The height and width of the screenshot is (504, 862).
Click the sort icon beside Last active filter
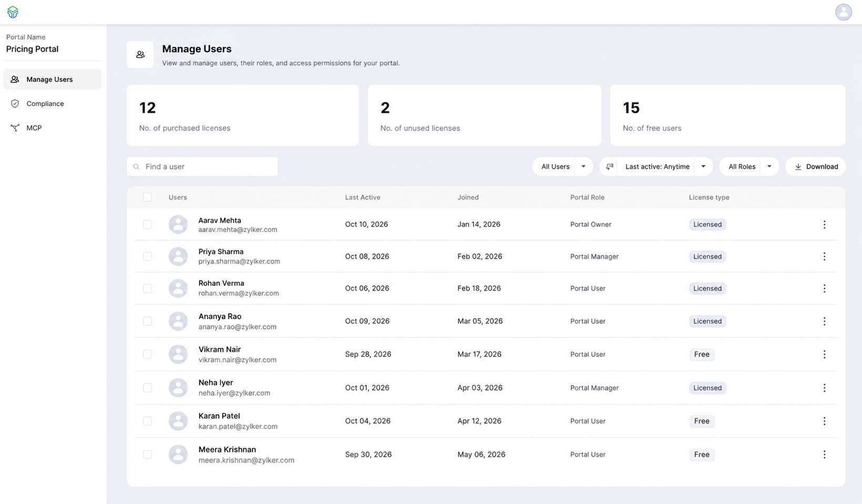pos(610,167)
